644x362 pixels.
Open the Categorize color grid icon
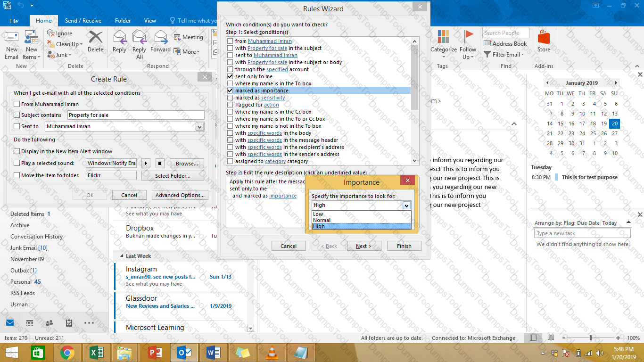pos(443,37)
